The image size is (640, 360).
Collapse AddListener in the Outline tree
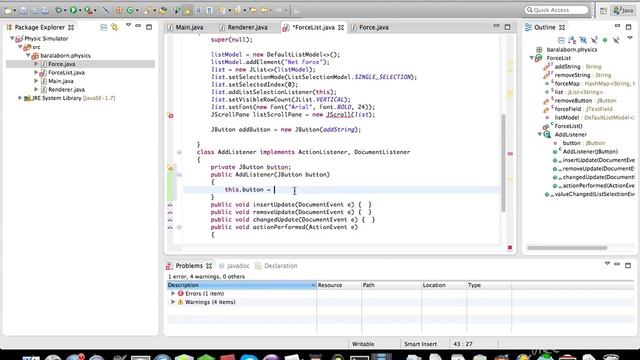click(x=540, y=134)
